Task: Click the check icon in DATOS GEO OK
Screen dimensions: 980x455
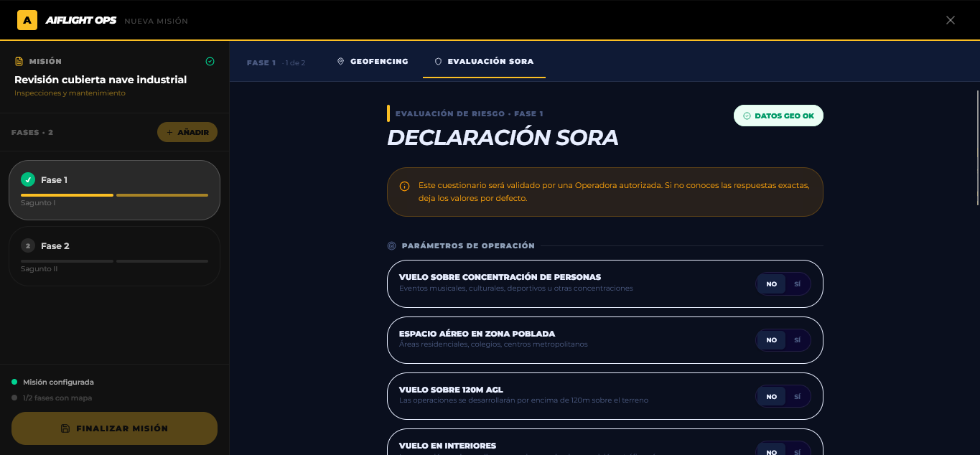Action: click(747, 116)
